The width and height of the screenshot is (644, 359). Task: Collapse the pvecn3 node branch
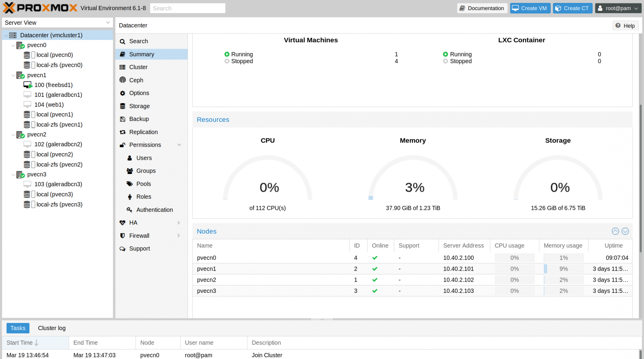13,175
